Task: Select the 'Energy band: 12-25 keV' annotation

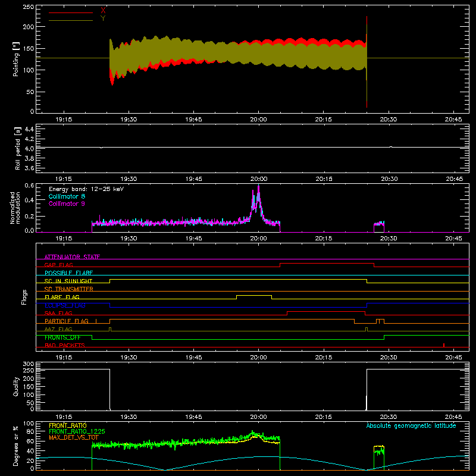Action: 86,189
